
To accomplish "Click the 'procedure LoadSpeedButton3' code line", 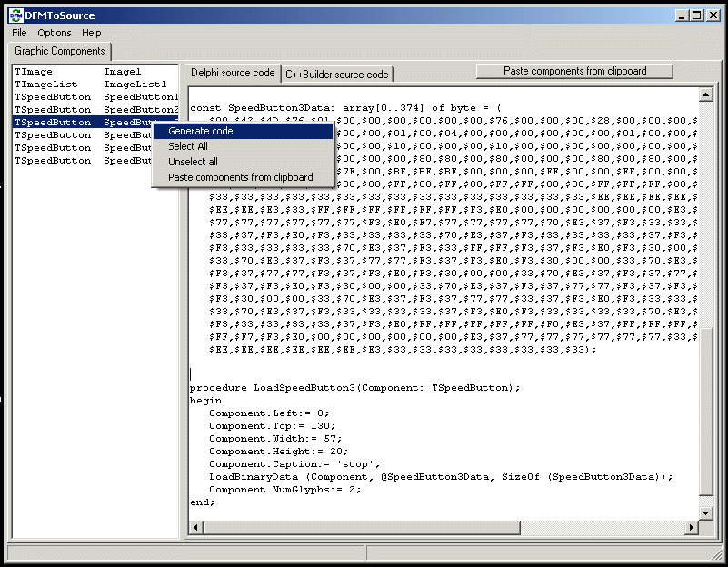I will pyautogui.click(x=354, y=388).
